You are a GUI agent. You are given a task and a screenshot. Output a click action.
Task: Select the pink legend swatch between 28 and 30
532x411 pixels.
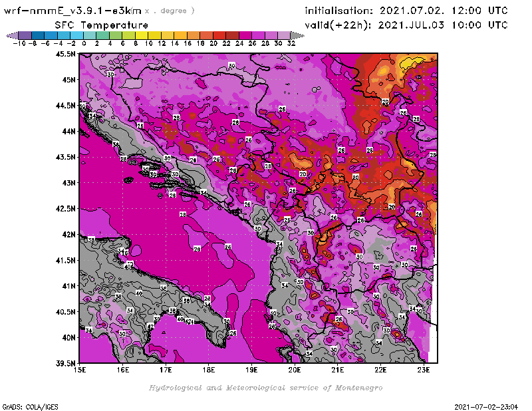point(271,35)
